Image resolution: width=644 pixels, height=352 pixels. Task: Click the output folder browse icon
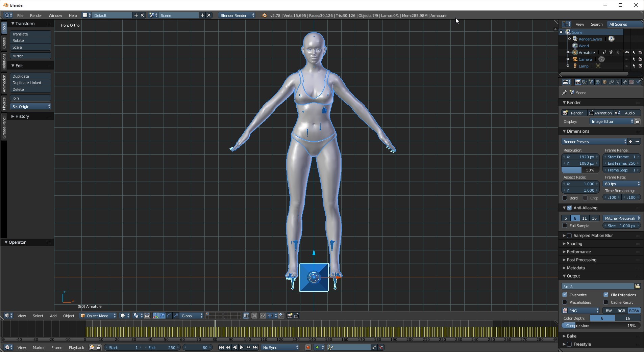[x=637, y=286]
